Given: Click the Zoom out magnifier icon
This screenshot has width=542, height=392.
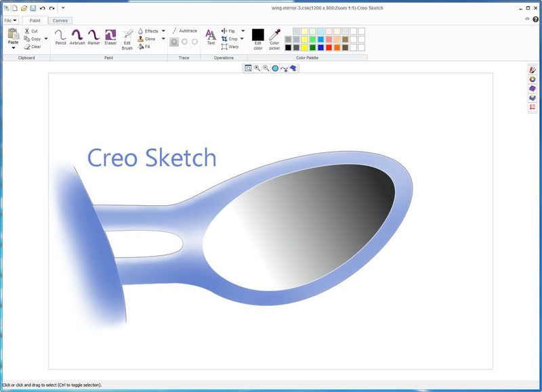Looking at the screenshot, I should pyautogui.click(x=266, y=68).
